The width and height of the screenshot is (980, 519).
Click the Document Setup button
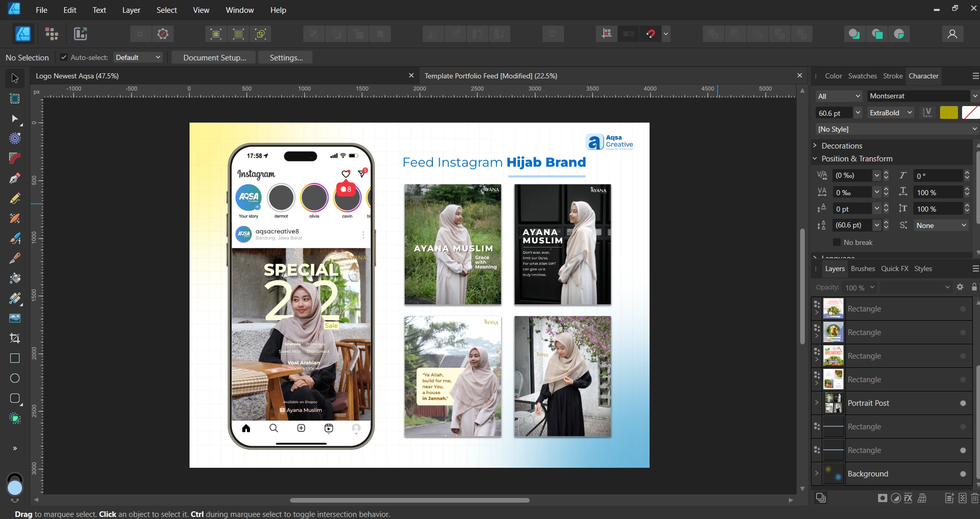[214, 57]
